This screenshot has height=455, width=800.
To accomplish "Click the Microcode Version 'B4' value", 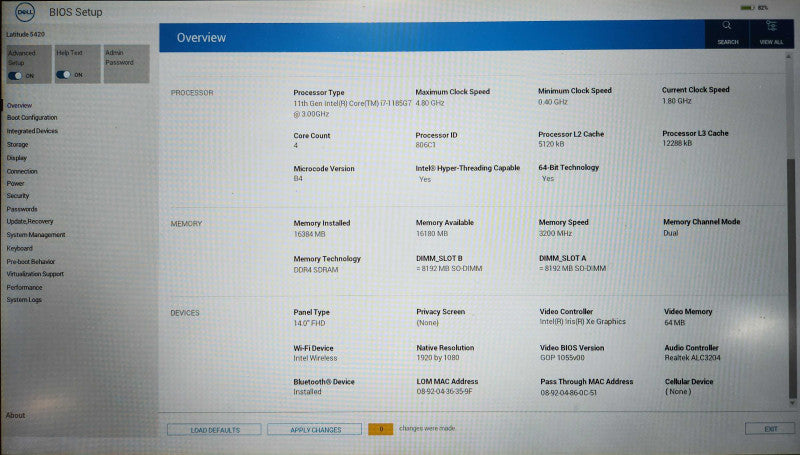I will click(x=298, y=179).
